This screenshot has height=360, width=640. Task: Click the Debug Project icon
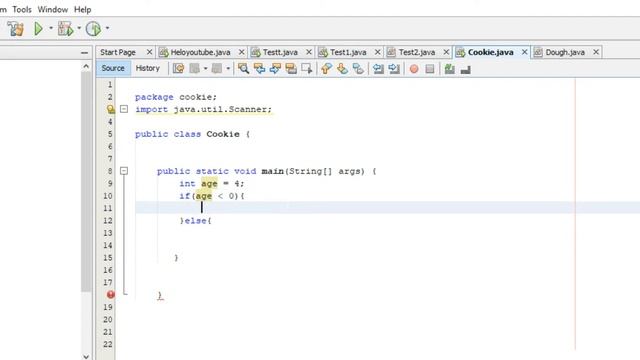click(65, 29)
